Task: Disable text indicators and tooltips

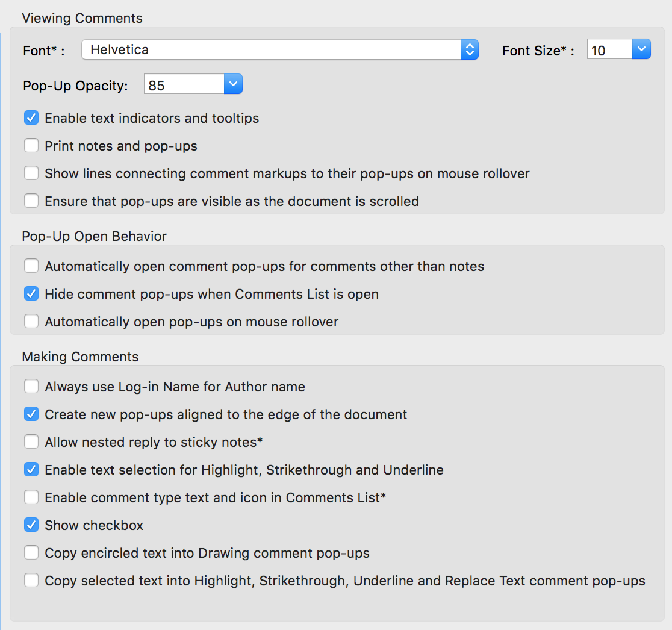Action: pos(31,117)
